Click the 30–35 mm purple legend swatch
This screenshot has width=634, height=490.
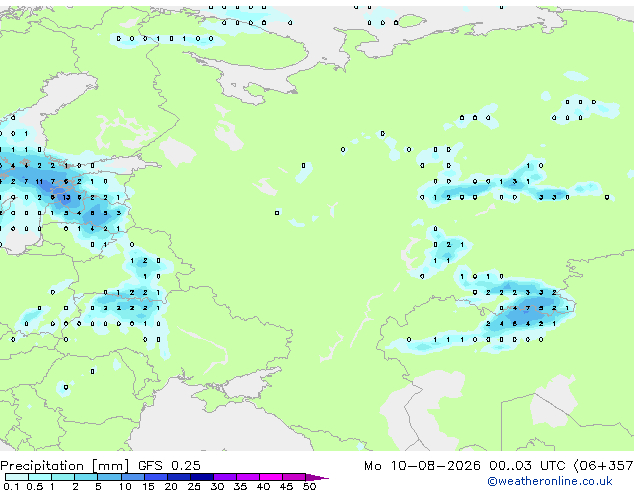click(225, 477)
